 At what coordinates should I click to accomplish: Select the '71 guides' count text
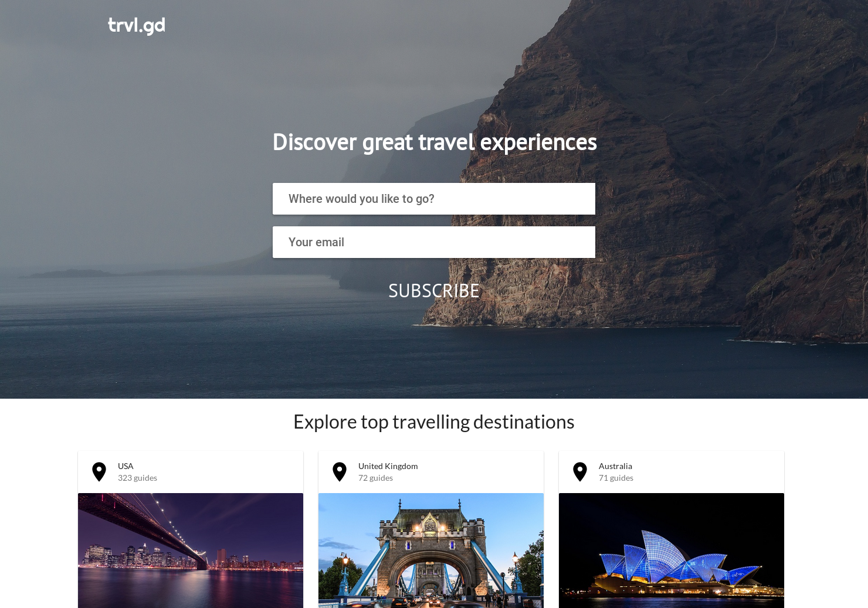click(616, 478)
